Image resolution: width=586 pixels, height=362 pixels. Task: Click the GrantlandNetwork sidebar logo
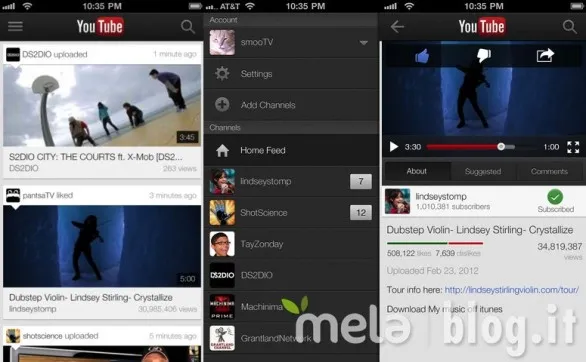[x=222, y=338]
